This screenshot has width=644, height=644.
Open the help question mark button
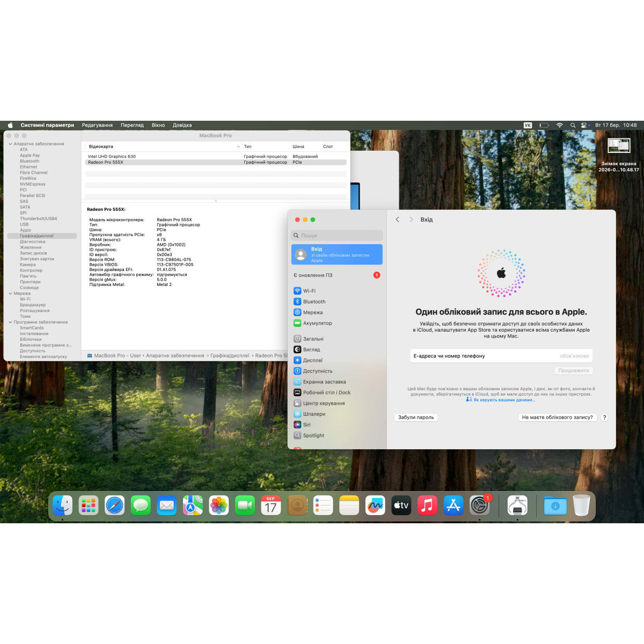pyautogui.click(x=604, y=417)
